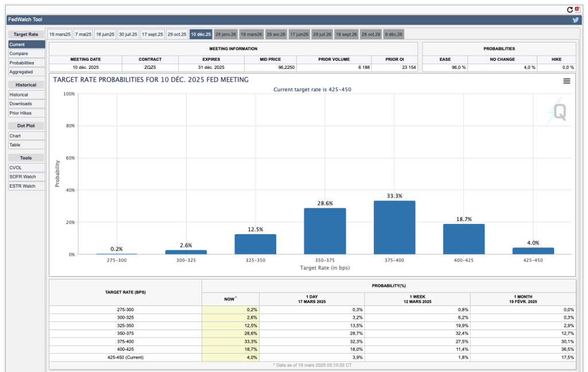This screenshot has height=372, width=588.
Task: Click the 275-300 row label in table
Action: click(x=125, y=310)
